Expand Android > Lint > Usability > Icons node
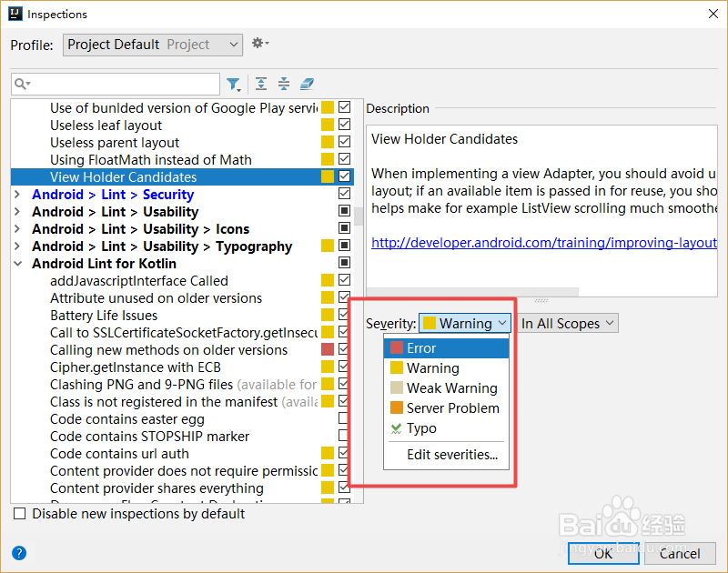Viewport: 728px width, 573px height. tap(17, 228)
